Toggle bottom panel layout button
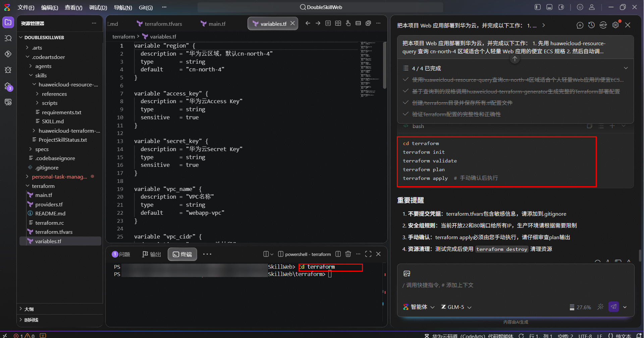The width and height of the screenshot is (644, 338). [549, 7]
